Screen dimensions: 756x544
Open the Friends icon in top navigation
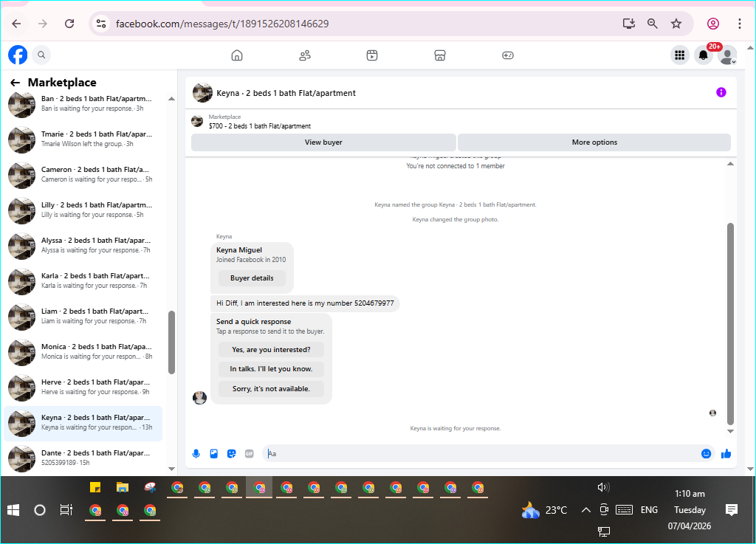[305, 55]
